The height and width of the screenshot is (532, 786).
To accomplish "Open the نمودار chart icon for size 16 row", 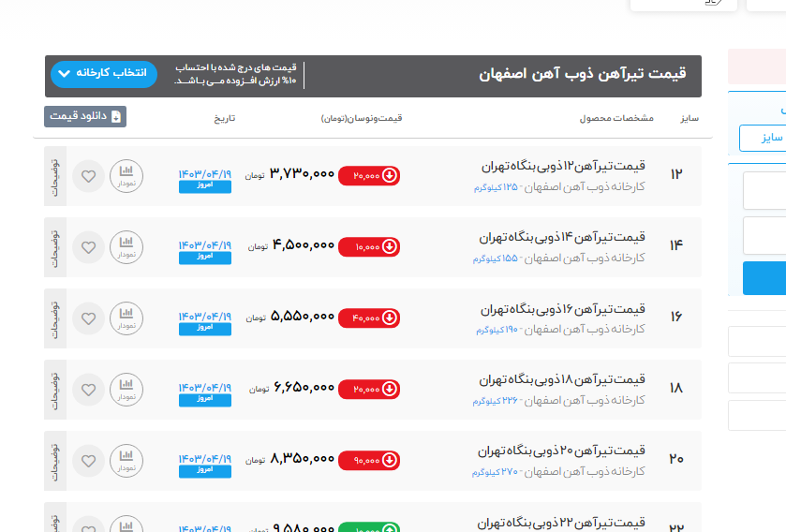I will [126, 318].
